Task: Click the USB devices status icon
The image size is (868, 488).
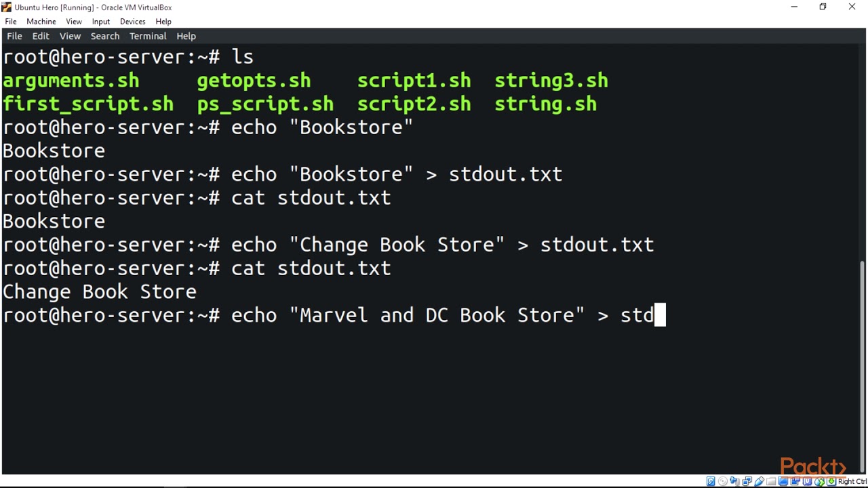Action: [x=759, y=481]
